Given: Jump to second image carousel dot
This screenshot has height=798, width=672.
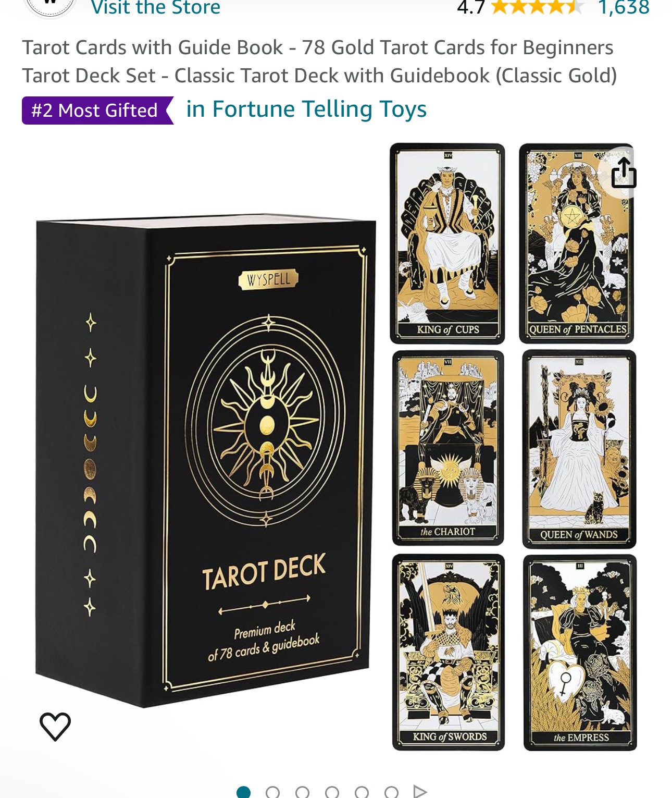Looking at the screenshot, I should [x=272, y=792].
